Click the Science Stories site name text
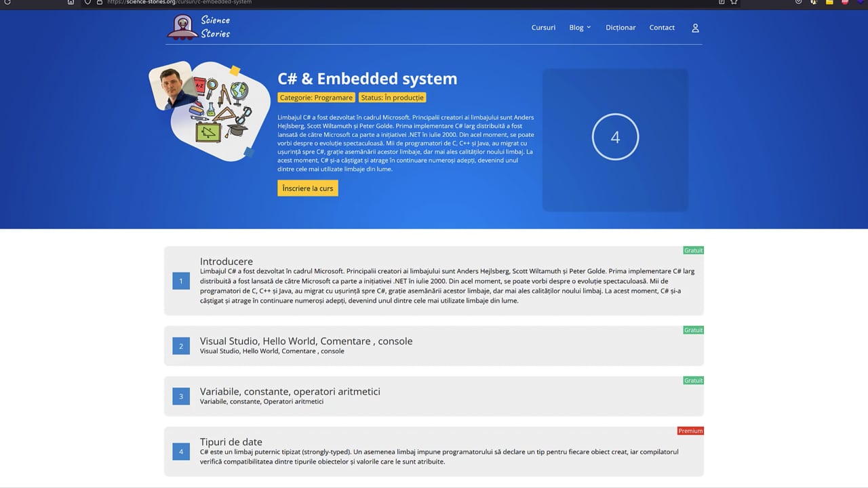868x488 pixels. (x=216, y=27)
